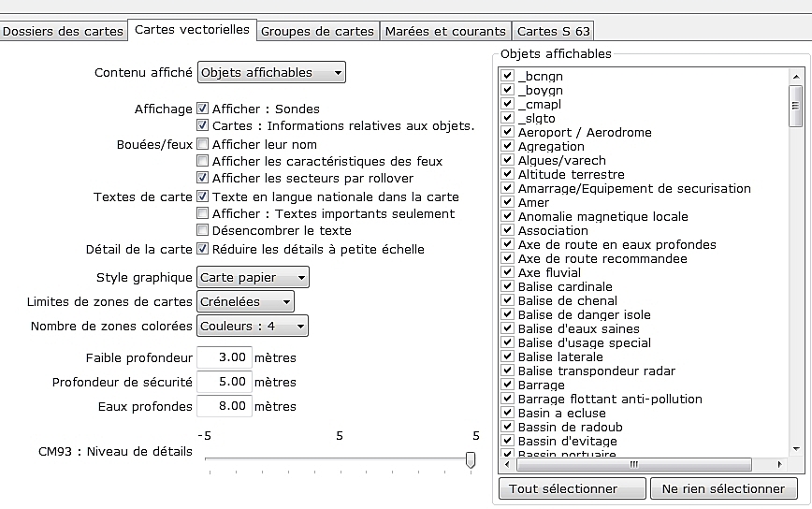This screenshot has width=812, height=509.
Task: Uncheck Basin a ecluse object
Action: click(507, 413)
